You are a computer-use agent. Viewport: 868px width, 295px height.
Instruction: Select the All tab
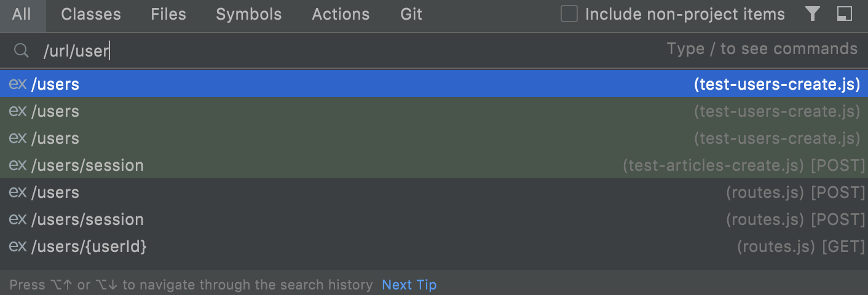point(22,15)
